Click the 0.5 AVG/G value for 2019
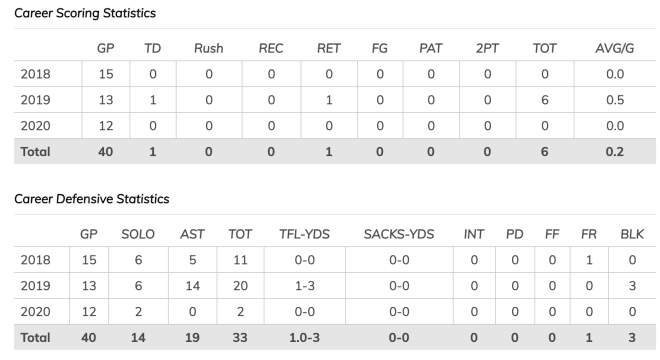The height and width of the screenshot is (360, 660). pyautogui.click(x=615, y=100)
